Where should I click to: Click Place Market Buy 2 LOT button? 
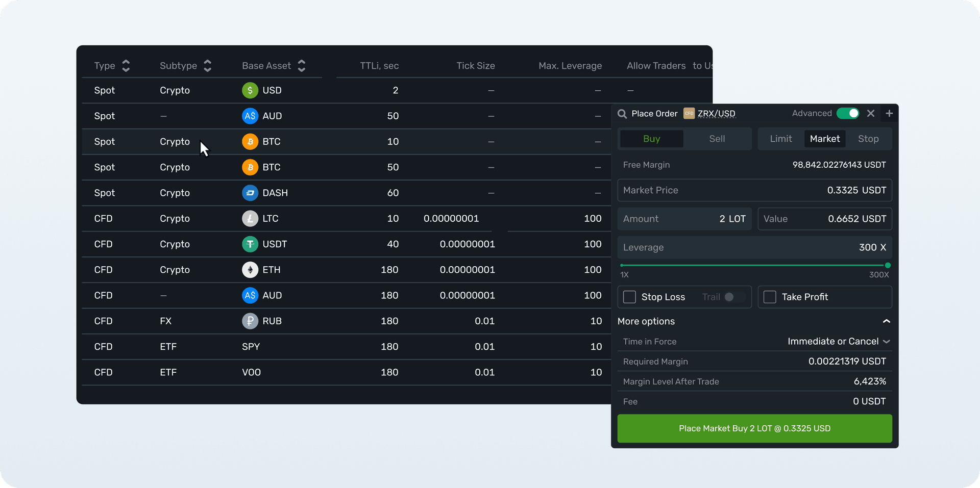coord(754,428)
